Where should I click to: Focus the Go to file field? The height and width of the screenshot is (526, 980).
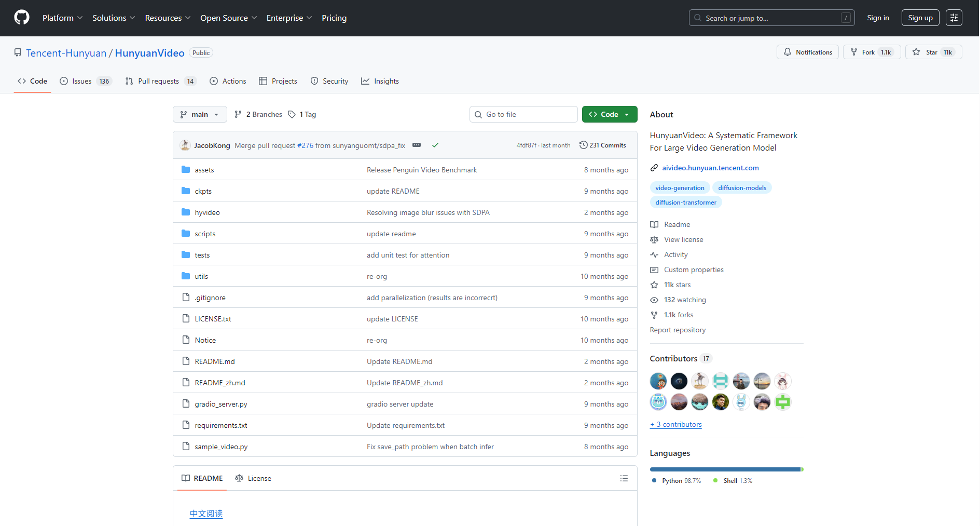(x=523, y=114)
